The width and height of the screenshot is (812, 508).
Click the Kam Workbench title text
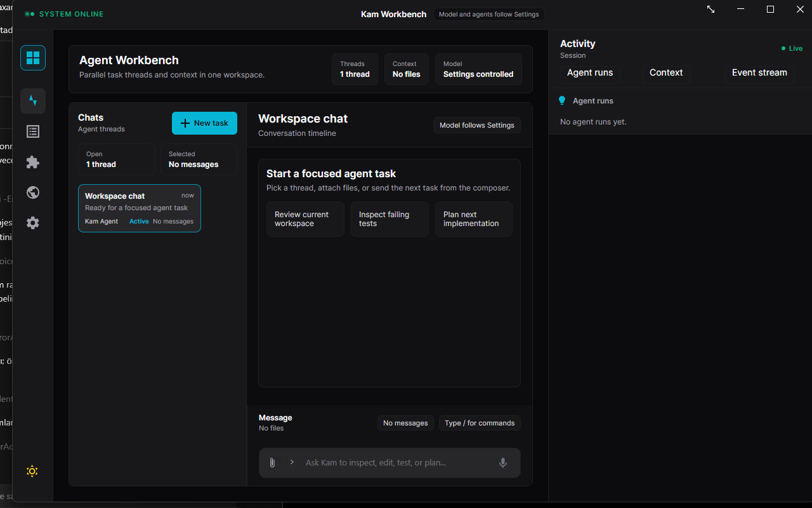tap(393, 14)
